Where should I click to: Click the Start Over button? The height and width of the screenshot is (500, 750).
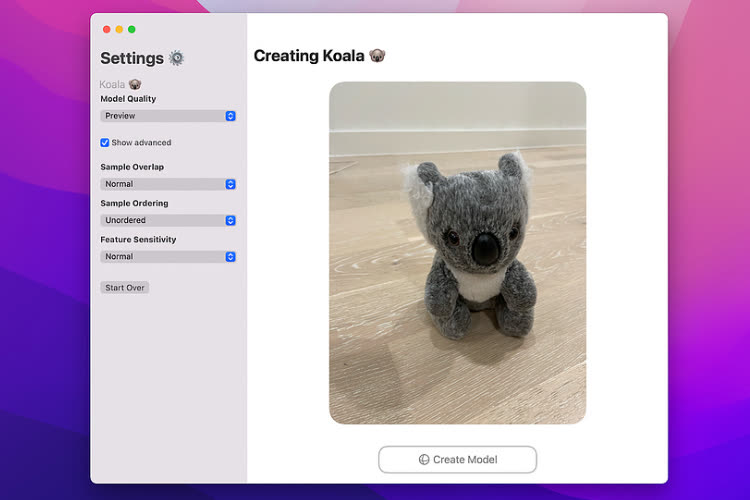click(x=124, y=288)
